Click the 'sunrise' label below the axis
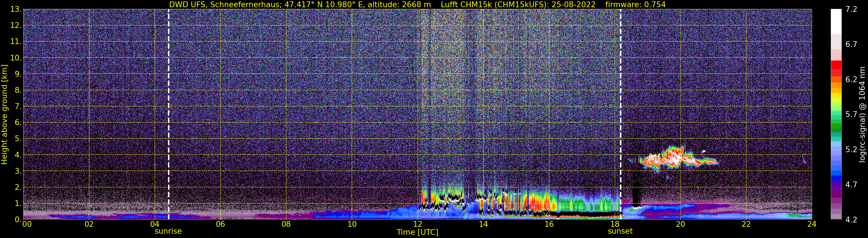Image resolution: width=868 pixels, height=238 pixels. (168, 231)
